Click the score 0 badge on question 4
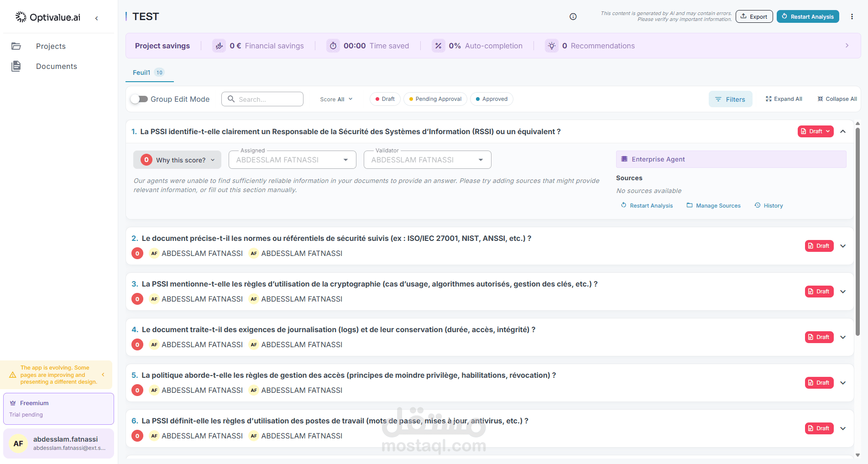Viewport: 868px width, 464px height. [x=137, y=344]
